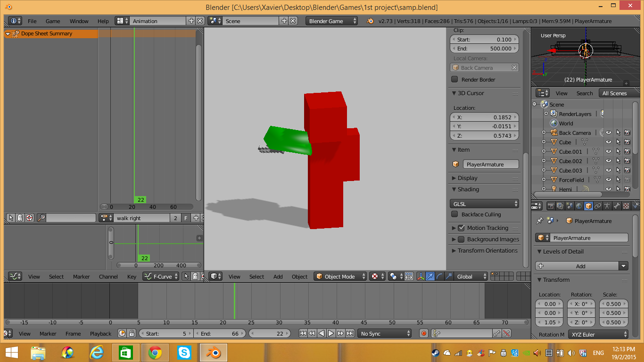644x362 pixels.
Task: Open the Object Mode dropdown
Action: click(x=340, y=276)
